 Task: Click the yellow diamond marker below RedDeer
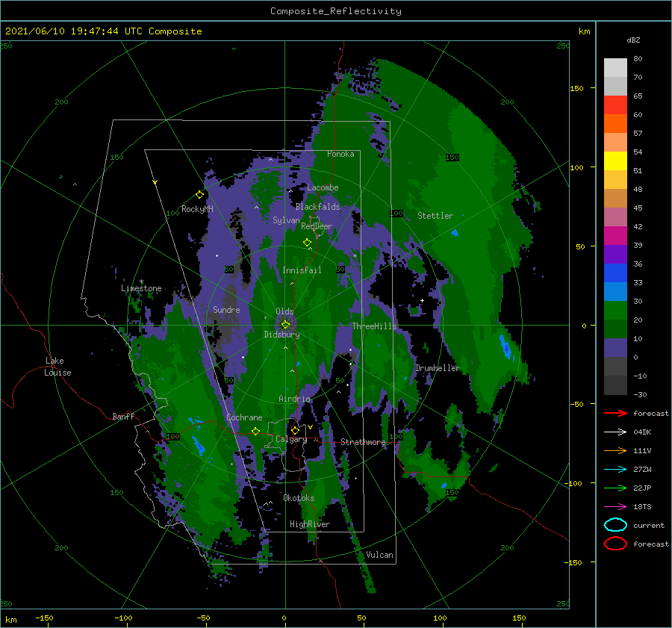[307, 243]
